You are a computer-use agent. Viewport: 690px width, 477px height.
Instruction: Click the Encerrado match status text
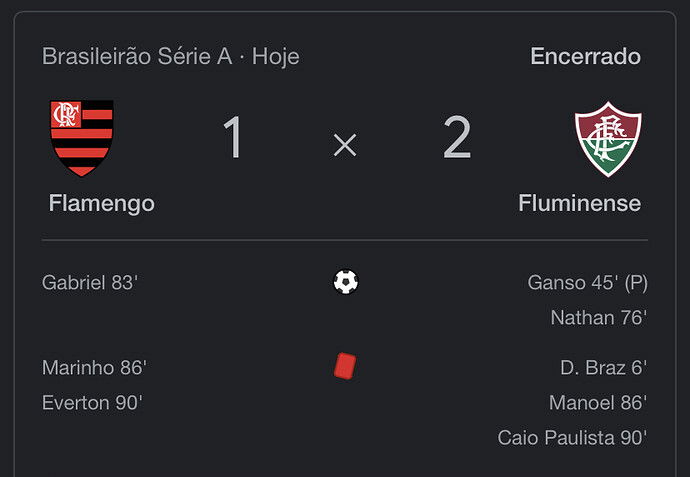pyautogui.click(x=586, y=56)
